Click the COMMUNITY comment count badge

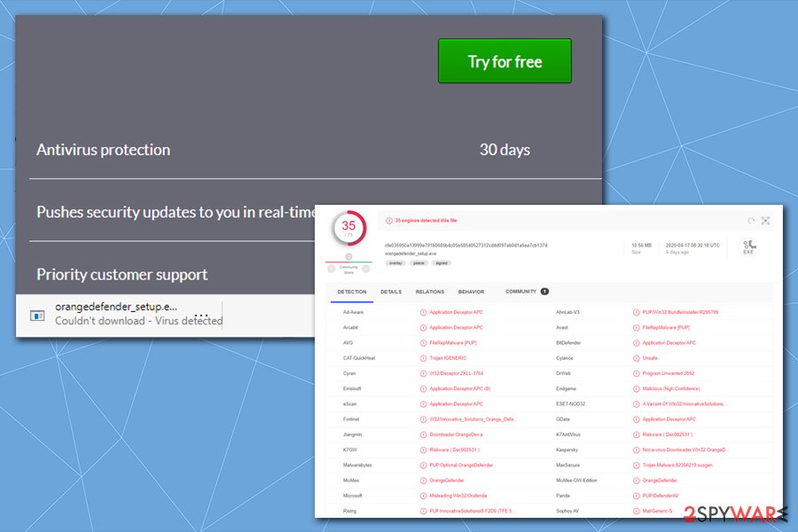click(x=544, y=291)
